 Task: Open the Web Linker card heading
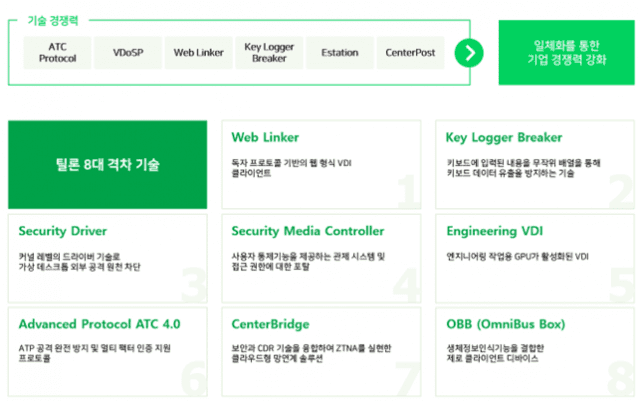[265, 138]
